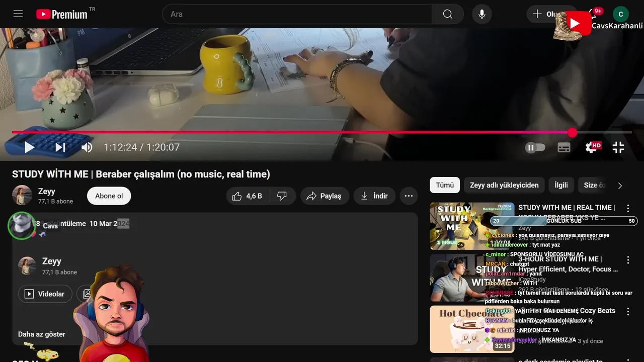Open the three-dot more actions menu
The height and width of the screenshot is (362, 644).
409,196
